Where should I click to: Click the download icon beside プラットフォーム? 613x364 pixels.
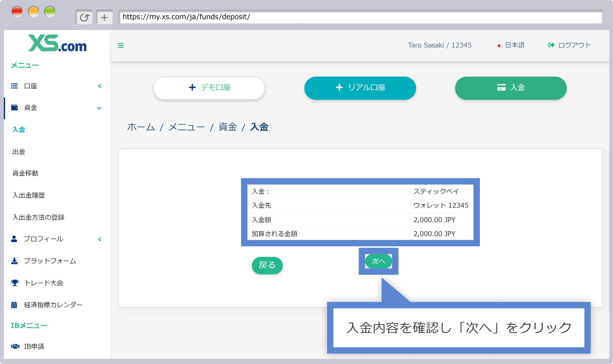(14, 261)
